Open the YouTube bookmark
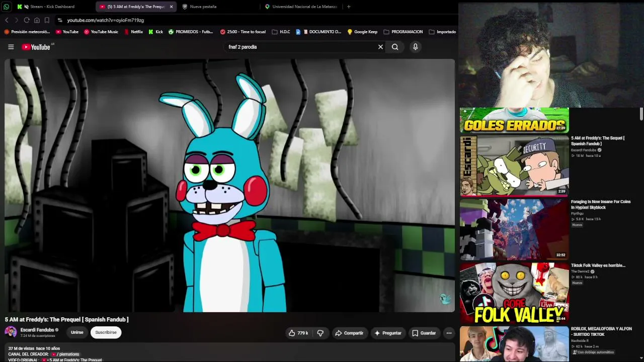 tap(67, 32)
